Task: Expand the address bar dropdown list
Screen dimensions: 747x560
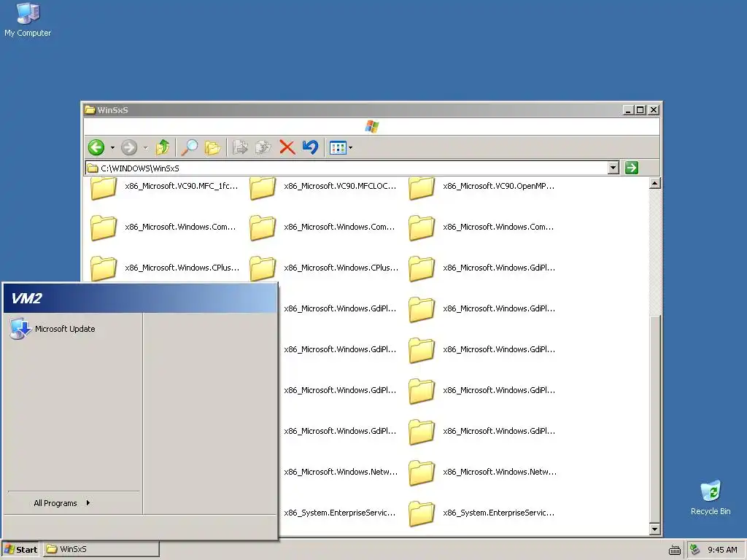Action: click(x=614, y=168)
